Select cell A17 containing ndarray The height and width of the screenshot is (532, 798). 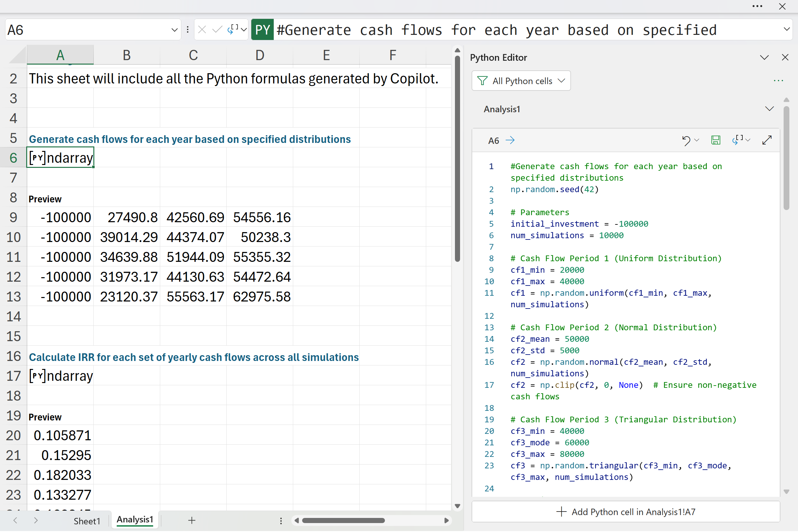click(60, 376)
